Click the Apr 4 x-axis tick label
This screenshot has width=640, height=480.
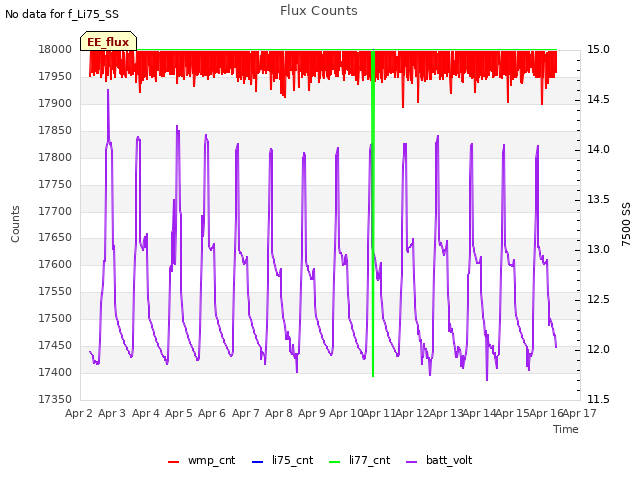[x=146, y=413]
